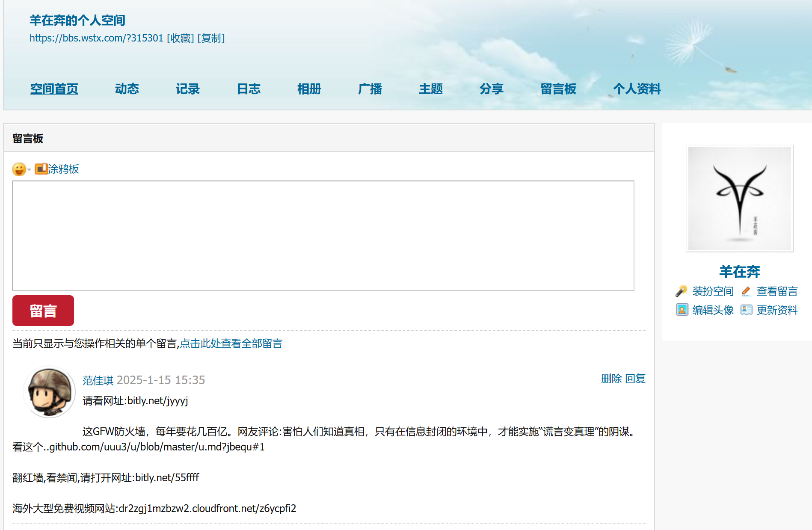Open the 相册 album tab

(x=309, y=89)
